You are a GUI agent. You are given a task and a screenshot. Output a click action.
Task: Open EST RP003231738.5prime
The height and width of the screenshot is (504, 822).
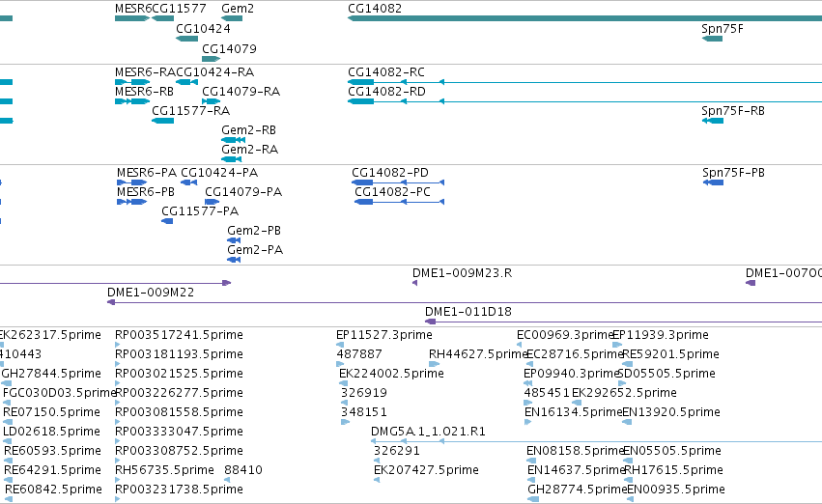click(179, 490)
